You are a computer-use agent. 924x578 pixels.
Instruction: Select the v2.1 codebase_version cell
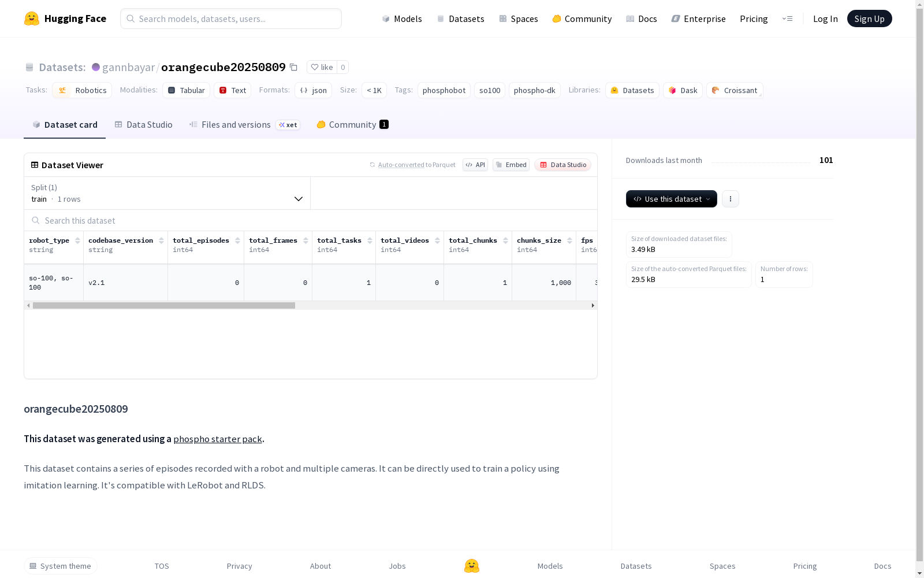[x=125, y=283]
